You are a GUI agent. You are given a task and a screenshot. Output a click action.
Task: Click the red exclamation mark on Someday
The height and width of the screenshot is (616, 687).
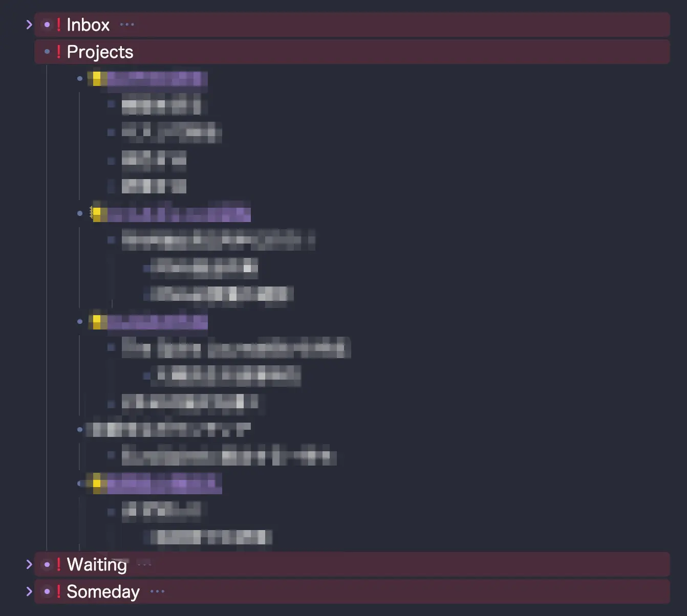[x=59, y=591]
